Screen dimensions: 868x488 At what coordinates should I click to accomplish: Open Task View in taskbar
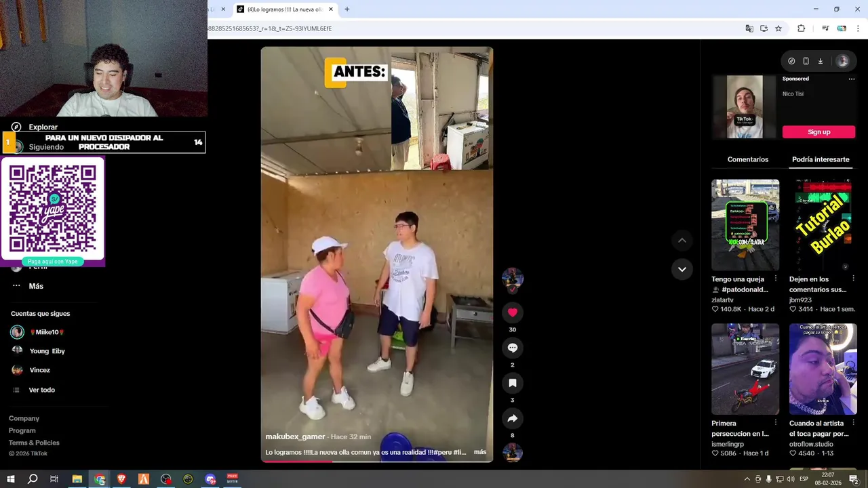(54, 479)
